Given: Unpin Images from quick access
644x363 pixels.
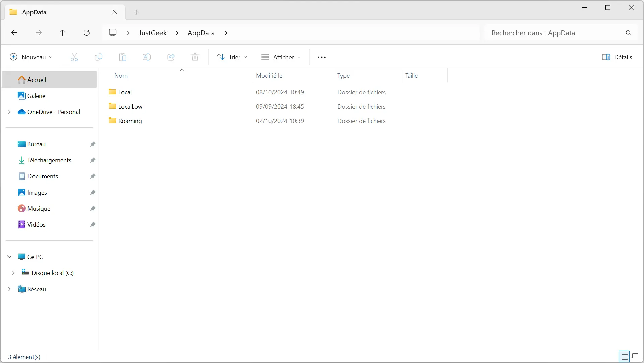Looking at the screenshot, I should 93,193.
